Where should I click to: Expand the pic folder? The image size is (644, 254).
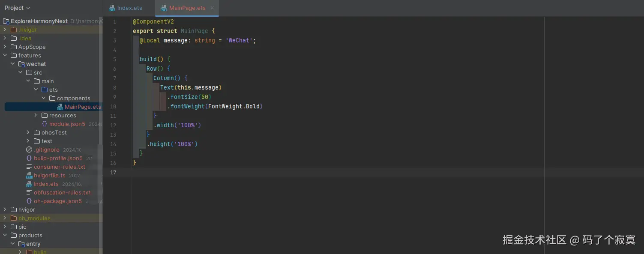point(5,227)
